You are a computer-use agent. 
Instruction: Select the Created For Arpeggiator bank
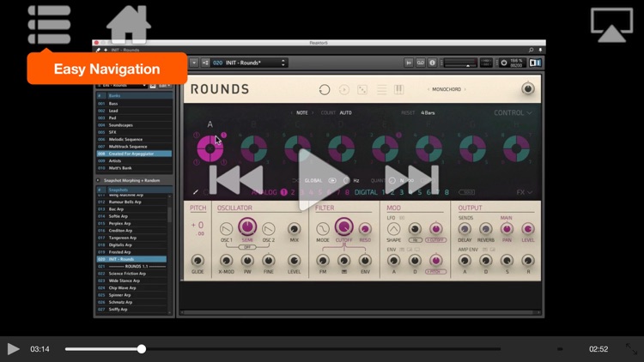[x=134, y=154]
